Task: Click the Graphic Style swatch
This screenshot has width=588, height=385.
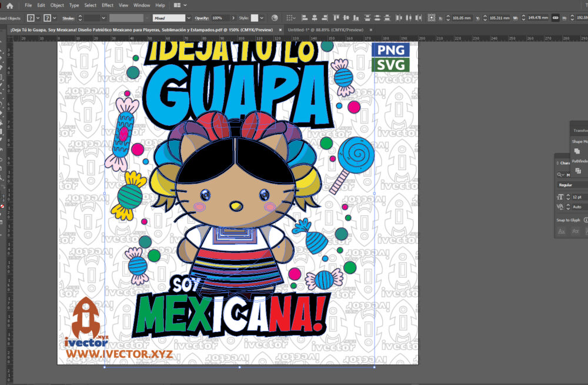Action: coord(255,18)
